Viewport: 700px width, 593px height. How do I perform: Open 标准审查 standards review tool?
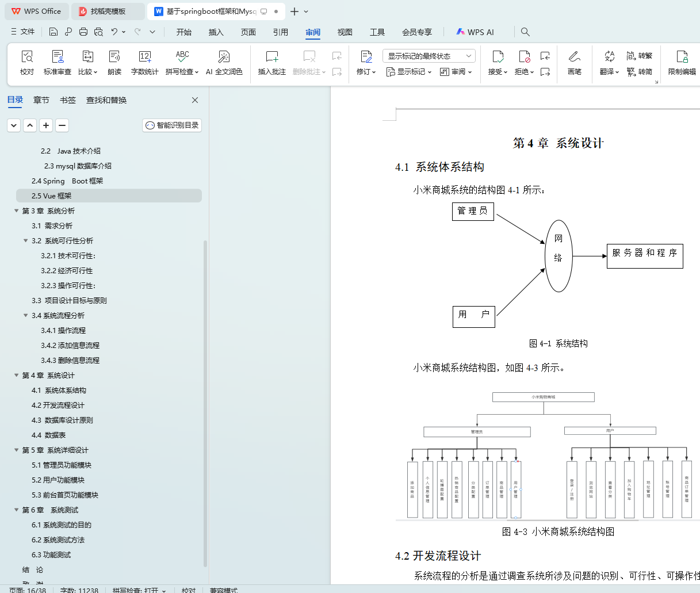click(58, 63)
